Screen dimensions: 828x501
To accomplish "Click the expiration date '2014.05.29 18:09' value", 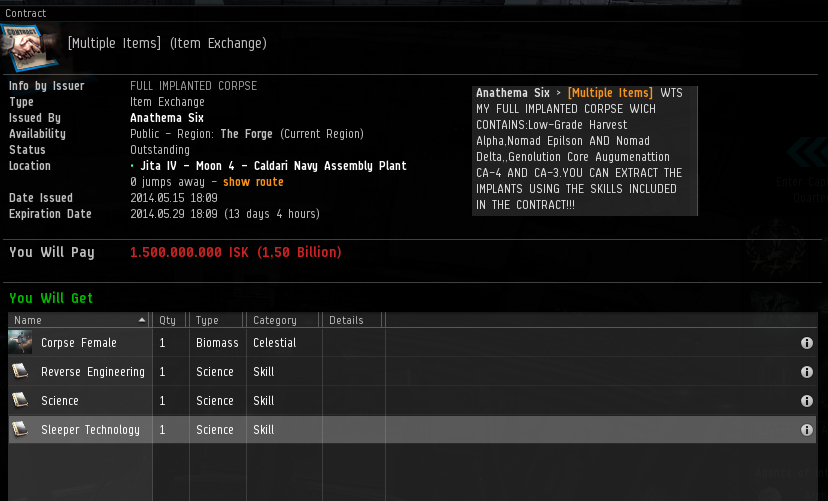I will pyautogui.click(x=174, y=214).
